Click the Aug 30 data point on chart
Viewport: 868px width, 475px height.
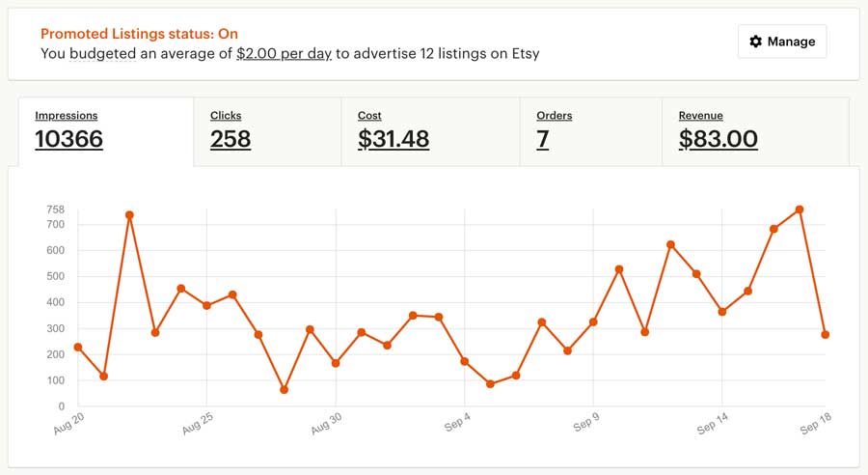pyautogui.click(x=336, y=363)
